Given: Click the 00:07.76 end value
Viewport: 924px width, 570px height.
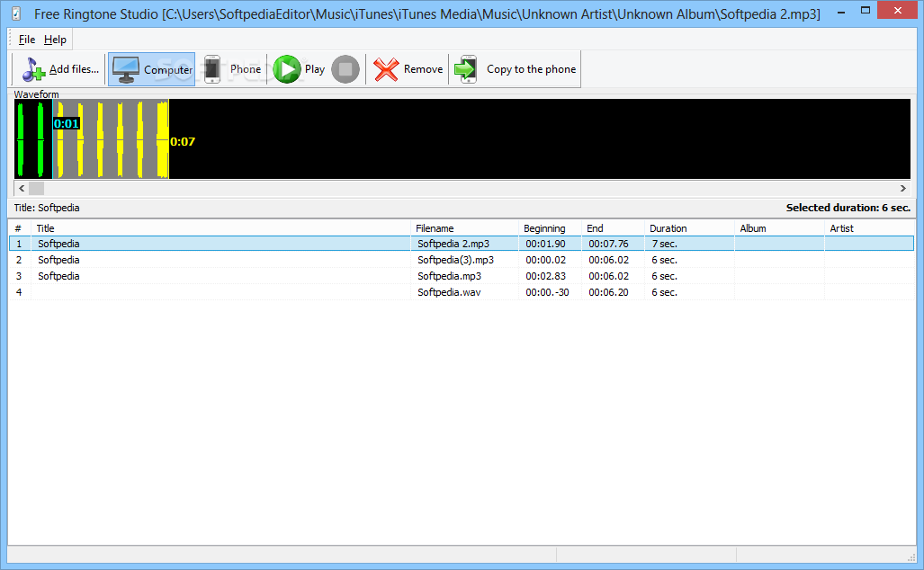Looking at the screenshot, I should 609,244.
